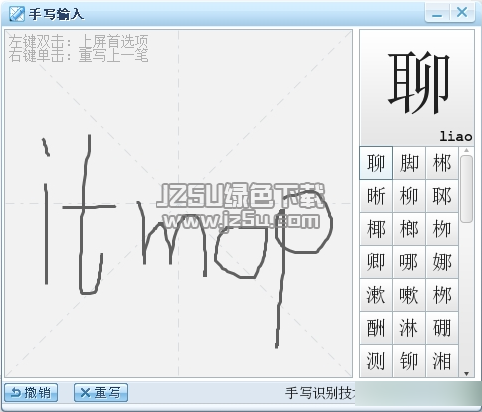Screen dimensions: 482x412
Task: Choose candidate character 淋
Action: pos(409,328)
